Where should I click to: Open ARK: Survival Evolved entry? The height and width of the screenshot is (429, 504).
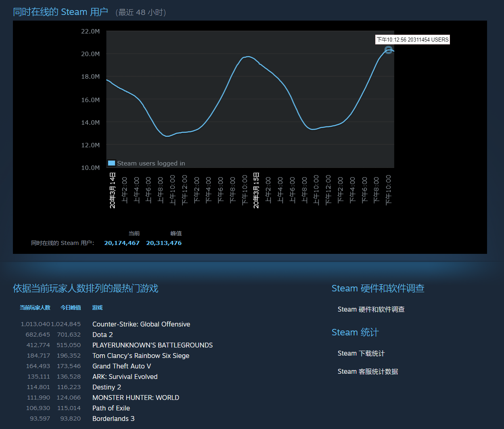(x=125, y=377)
